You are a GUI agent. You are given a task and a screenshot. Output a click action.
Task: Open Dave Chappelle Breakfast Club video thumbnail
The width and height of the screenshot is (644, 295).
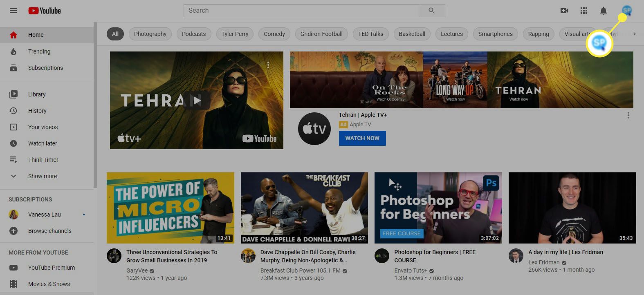point(304,208)
